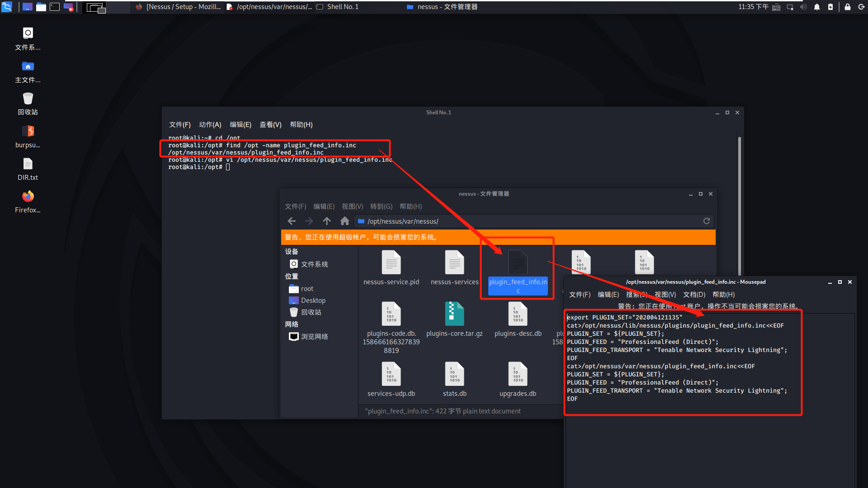
Task: Click the lock screen tray icon
Action: pos(848,7)
